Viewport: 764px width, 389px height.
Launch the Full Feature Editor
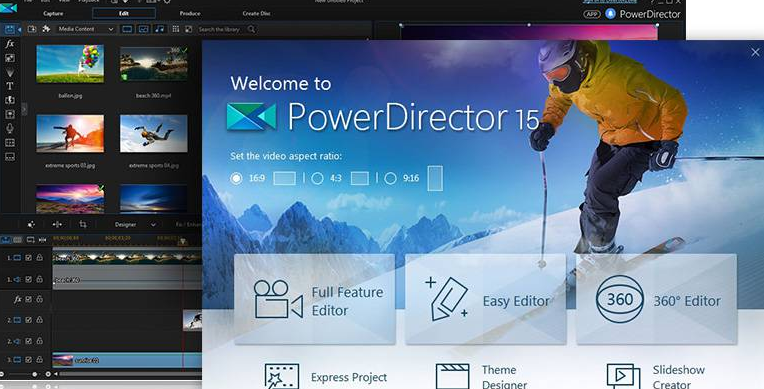[315, 299]
